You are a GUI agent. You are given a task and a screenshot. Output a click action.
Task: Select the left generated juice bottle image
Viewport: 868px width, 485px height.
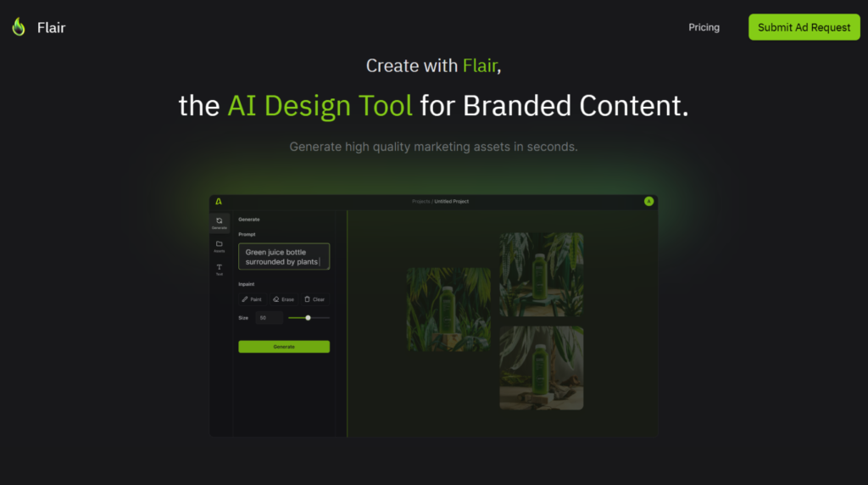click(x=448, y=309)
